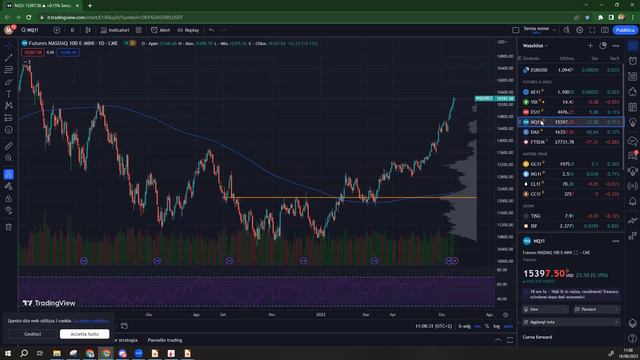Viewport: 640px width, 360px height.
Task: Open NQ1! details panel three-dots menu
Action: 616,241
